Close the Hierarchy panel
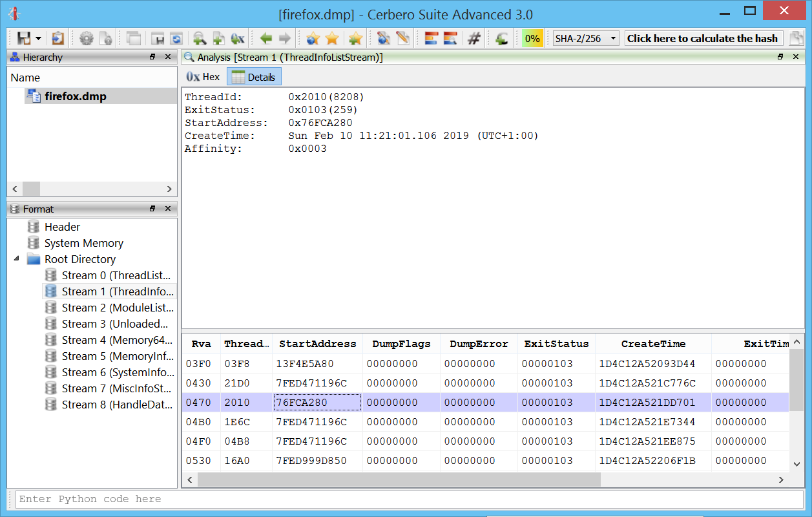This screenshot has height=517, width=812. point(168,57)
